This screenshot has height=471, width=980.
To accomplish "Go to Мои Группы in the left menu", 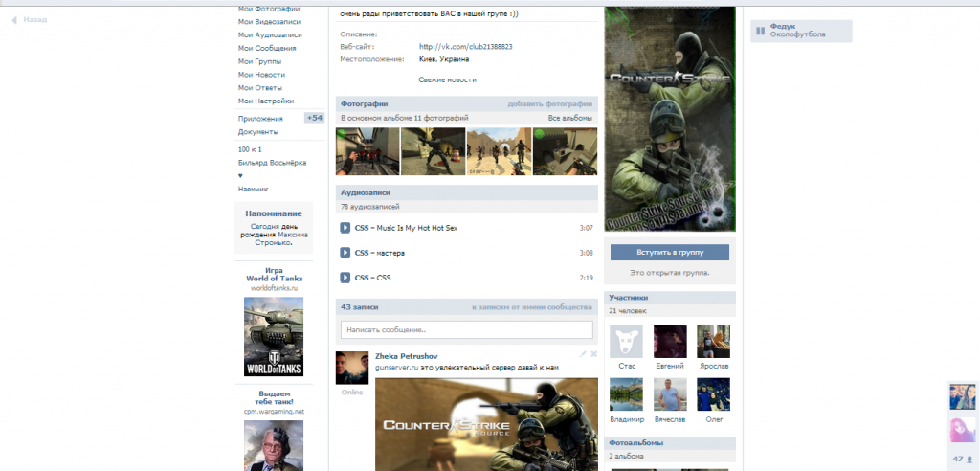I will [x=261, y=61].
